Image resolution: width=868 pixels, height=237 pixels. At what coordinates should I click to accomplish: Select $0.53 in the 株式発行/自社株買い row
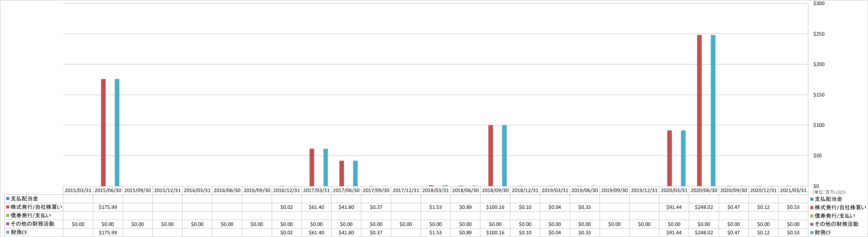pos(793,207)
